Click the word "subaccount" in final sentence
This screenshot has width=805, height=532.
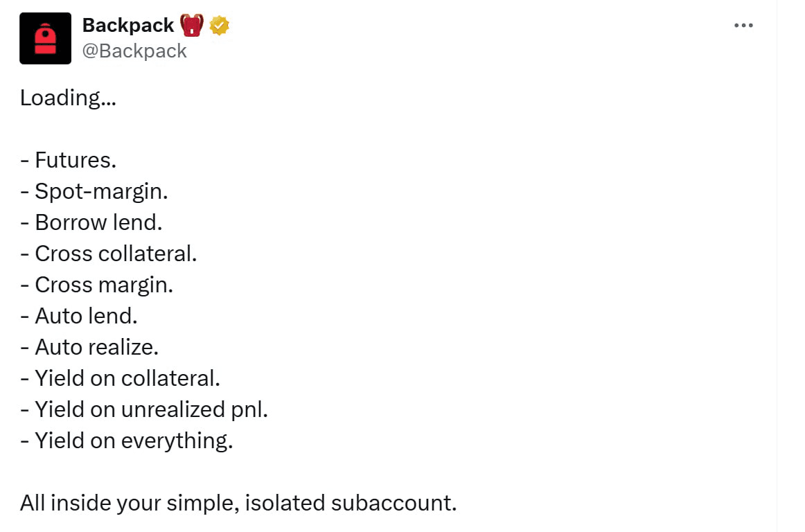click(392, 503)
